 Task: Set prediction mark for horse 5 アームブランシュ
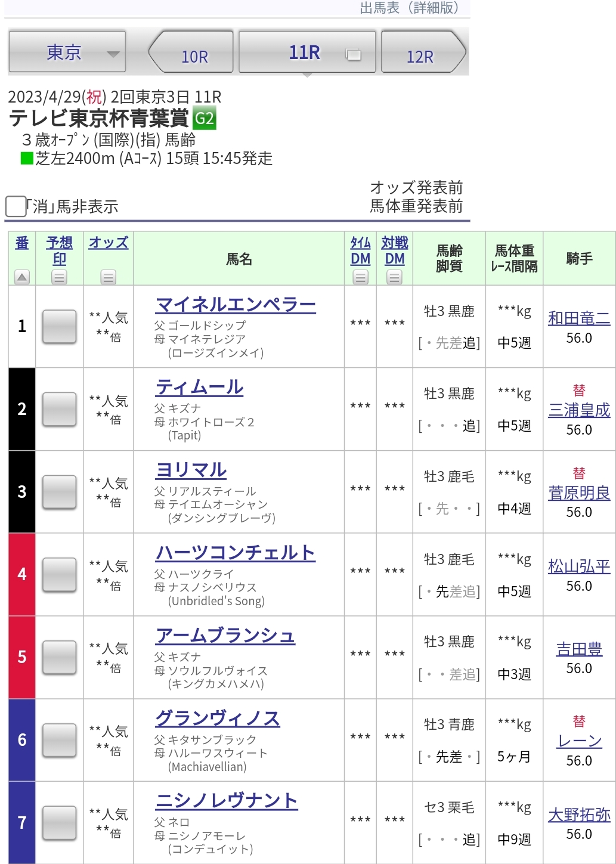[59, 657]
